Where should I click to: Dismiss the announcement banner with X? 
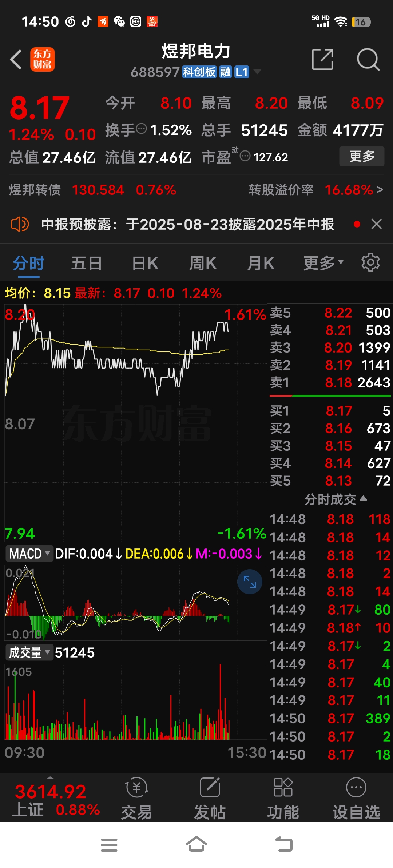(x=377, y=224)
